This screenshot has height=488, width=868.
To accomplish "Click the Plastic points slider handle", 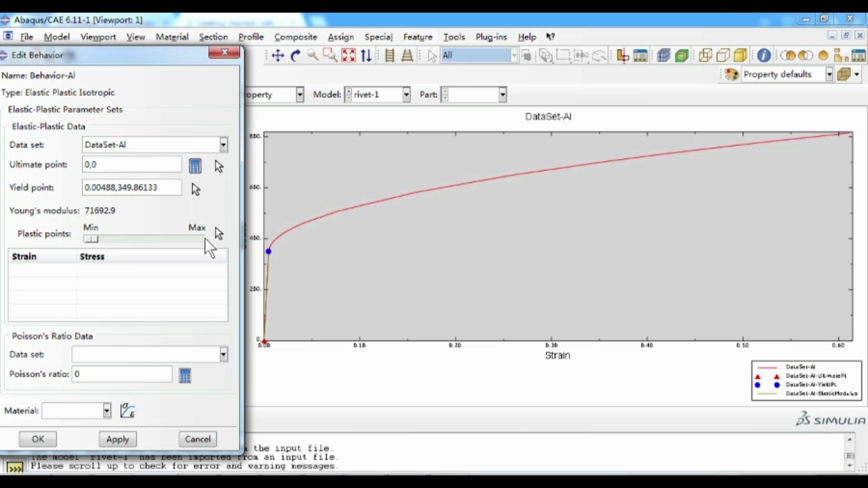I will (x=91, y=239).
